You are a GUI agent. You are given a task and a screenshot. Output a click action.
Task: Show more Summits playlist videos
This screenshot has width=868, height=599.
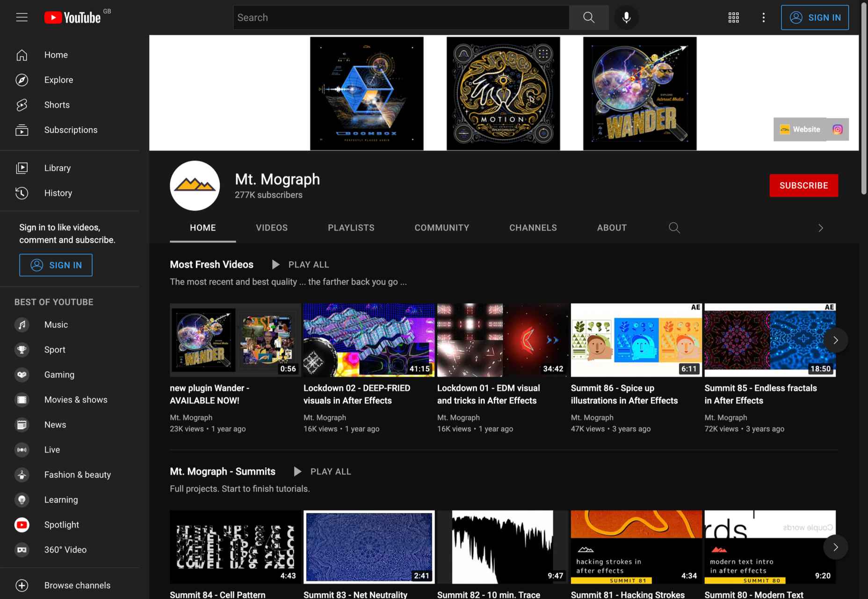pos(836,547)
